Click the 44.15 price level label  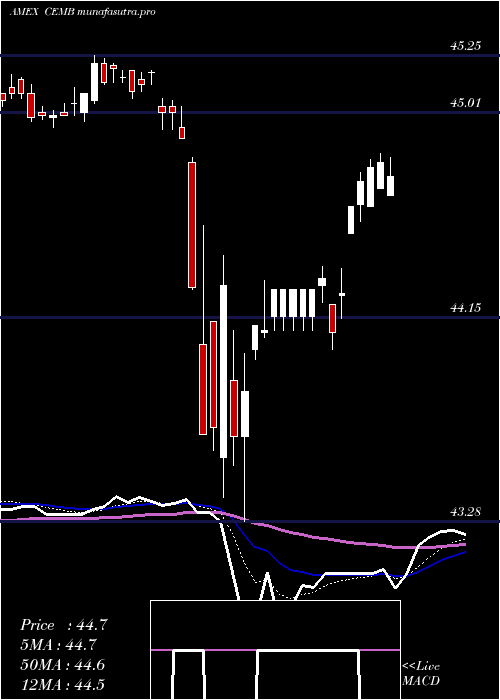pyautogui.click(x=466, y=308)
